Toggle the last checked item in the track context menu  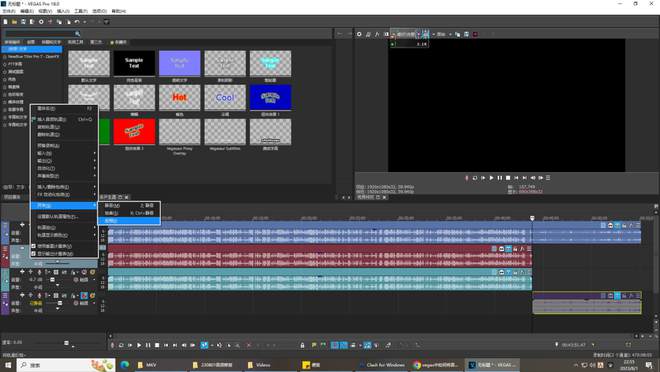[x=53, y=254]
